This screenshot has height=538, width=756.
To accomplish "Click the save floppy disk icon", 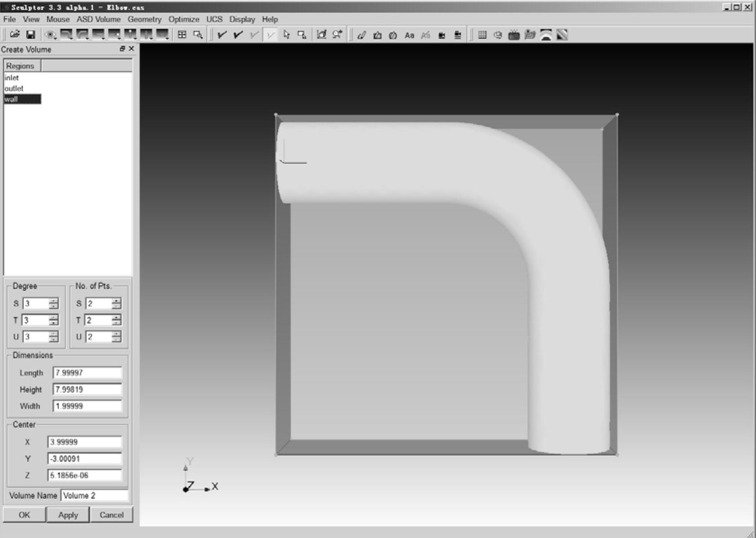I will pos(31,35).
